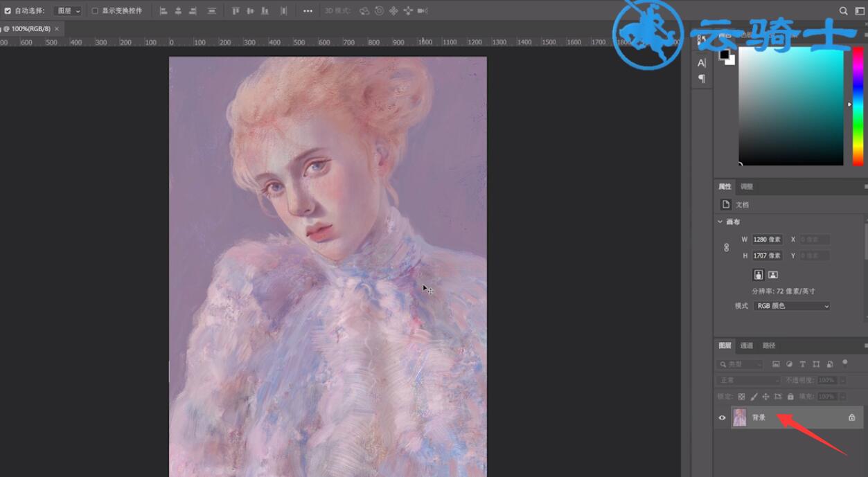This screenshot has height=477, width=868.
Task: Open the 不透明度 opacity slider arrow
Action: [842, 380]
